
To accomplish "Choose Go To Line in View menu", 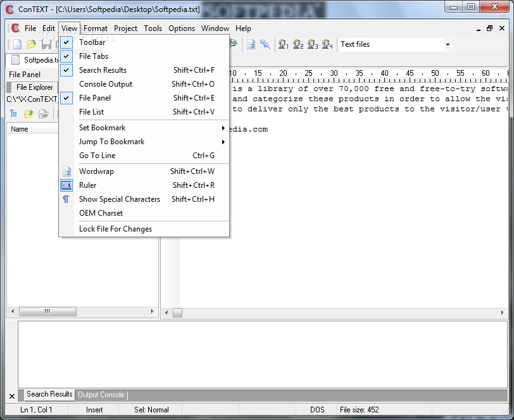I will pyautogui.click(x=144, y=156).
